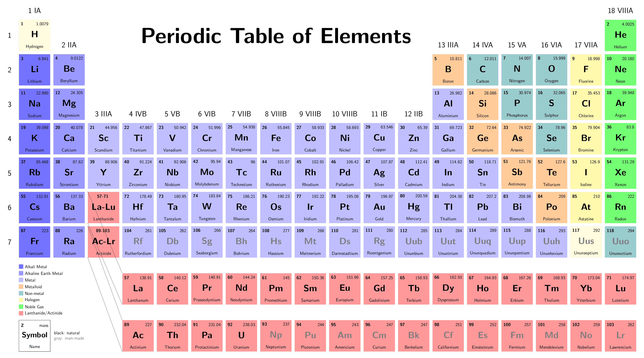
Task: Click the Polonium element tile
Action: tap(552, 207)
